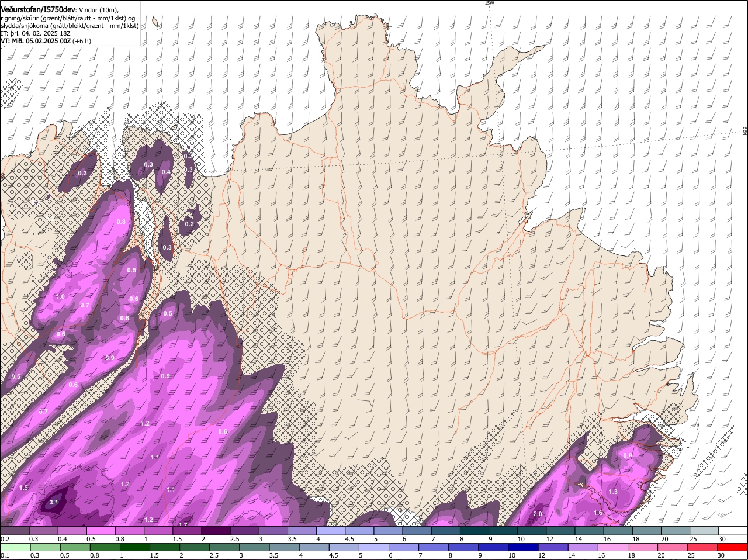
Task: Select the lower legend swatch starting at 5
Action: point(375,547)
